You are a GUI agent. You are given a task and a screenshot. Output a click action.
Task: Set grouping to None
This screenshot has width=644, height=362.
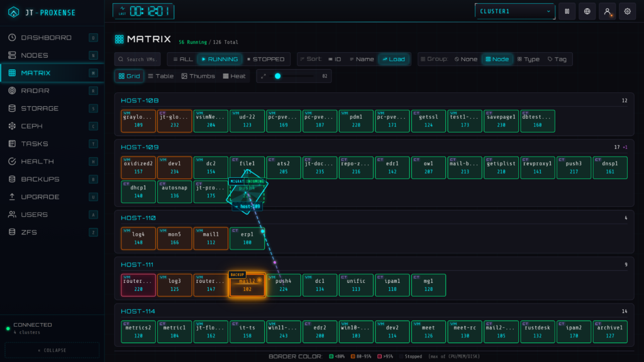click(x=466, y=59)
